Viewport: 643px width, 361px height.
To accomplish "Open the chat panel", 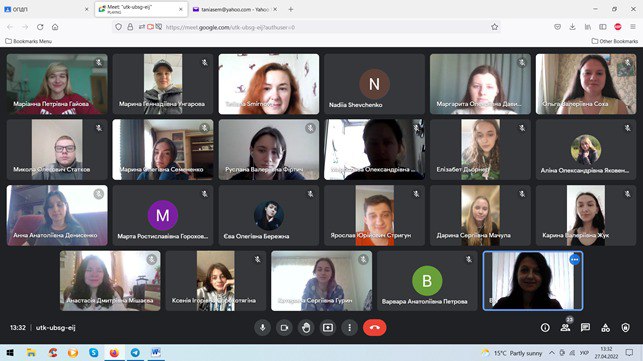I will (585, 327).
